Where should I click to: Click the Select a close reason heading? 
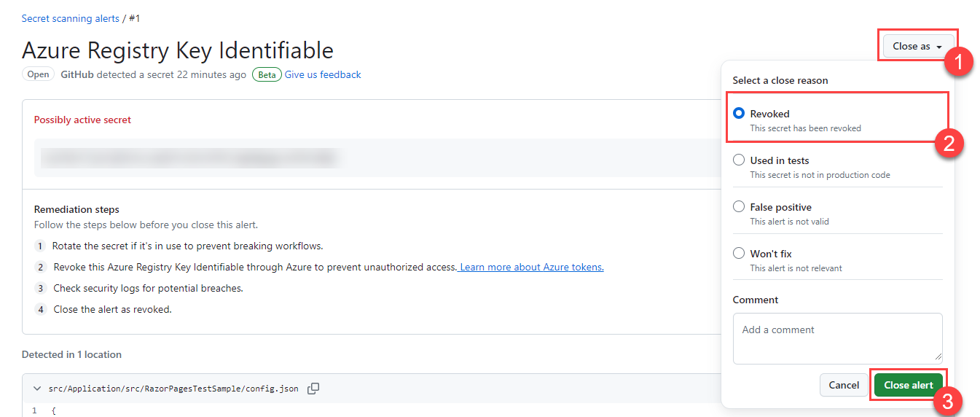tap(780, 80)
